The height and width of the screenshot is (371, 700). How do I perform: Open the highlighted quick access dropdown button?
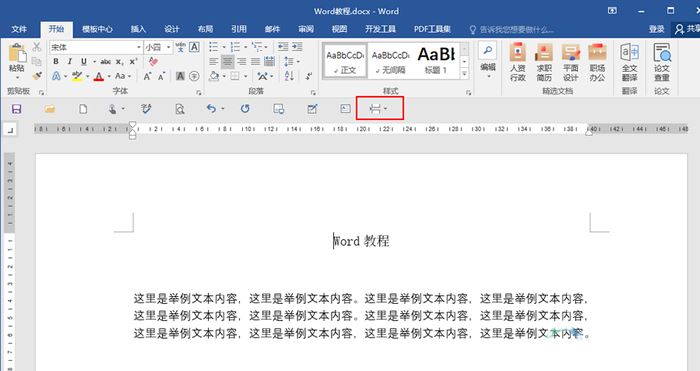(379, 108)
